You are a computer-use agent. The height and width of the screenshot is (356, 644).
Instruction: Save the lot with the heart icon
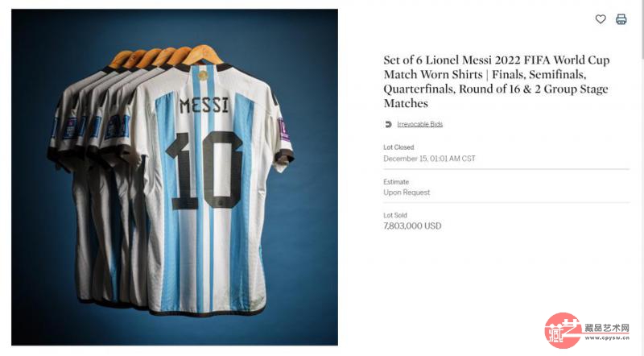[x=601, y=19]
